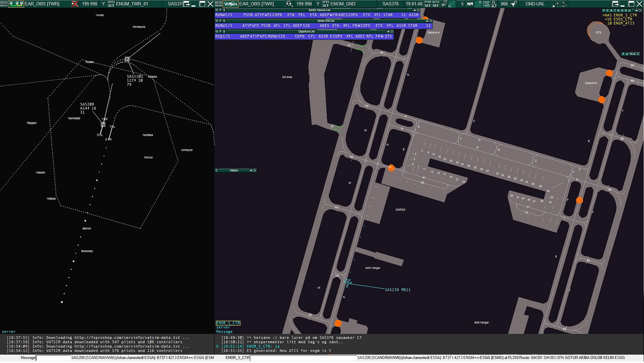
Task: Open the QUICK SET menu
Action: (436, 4)
